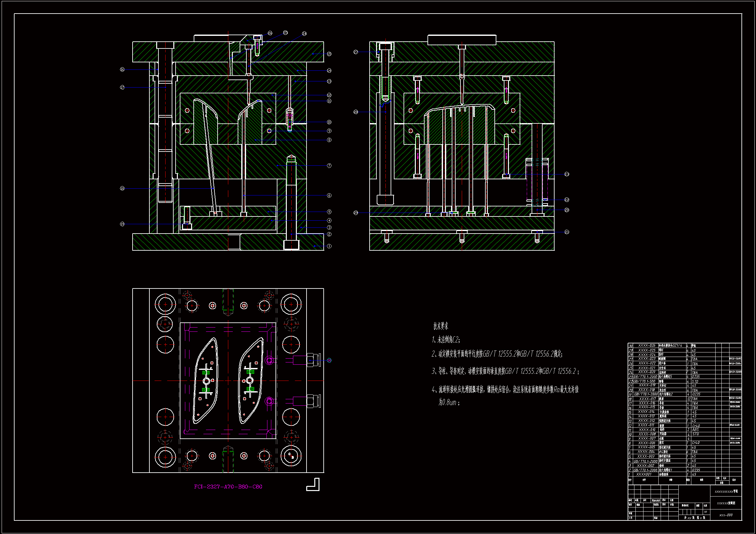The image size is (756, 534).
Task: Click drawing number xxx-000 in title block
Action: coord(726,515)
